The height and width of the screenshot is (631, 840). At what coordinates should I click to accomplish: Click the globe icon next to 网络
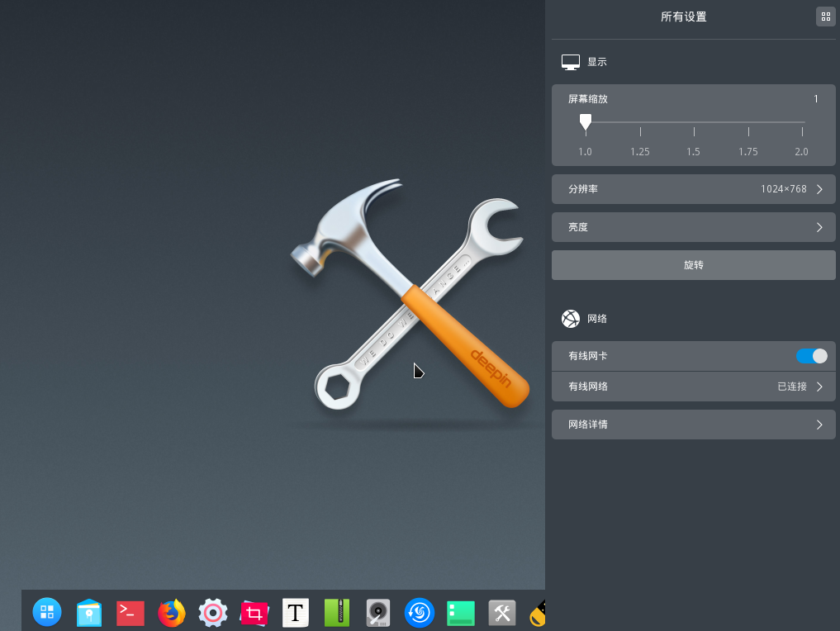click(x=571, y=319)
